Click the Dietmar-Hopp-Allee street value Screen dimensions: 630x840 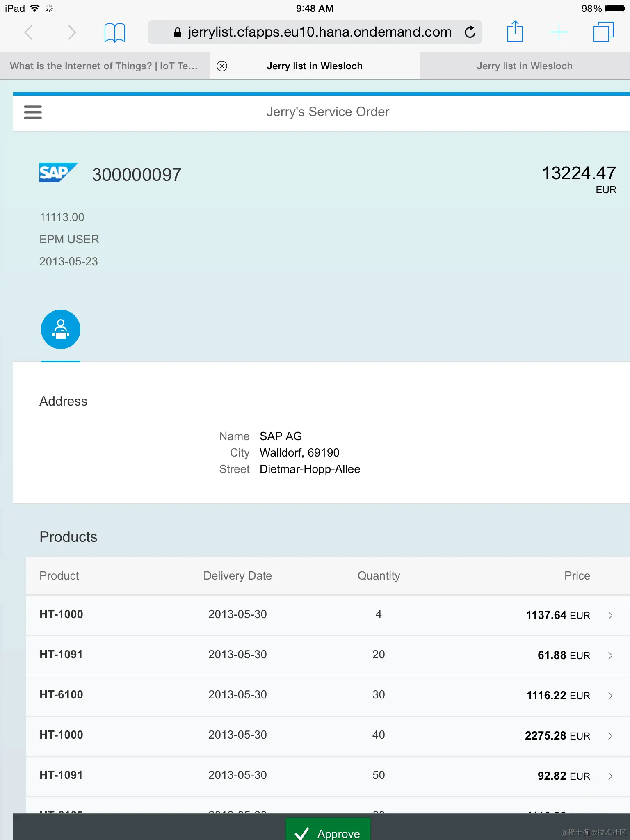[310, 469]
